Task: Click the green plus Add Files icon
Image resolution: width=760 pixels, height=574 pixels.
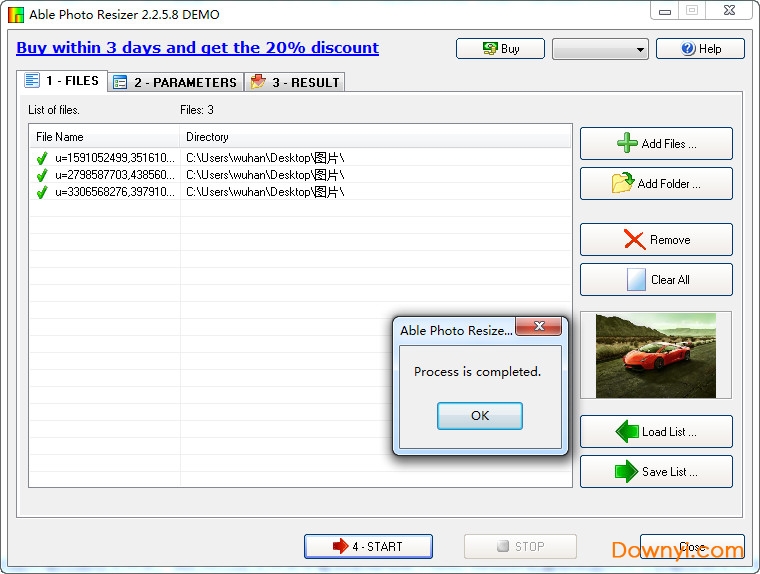Action: coord(627,143)
